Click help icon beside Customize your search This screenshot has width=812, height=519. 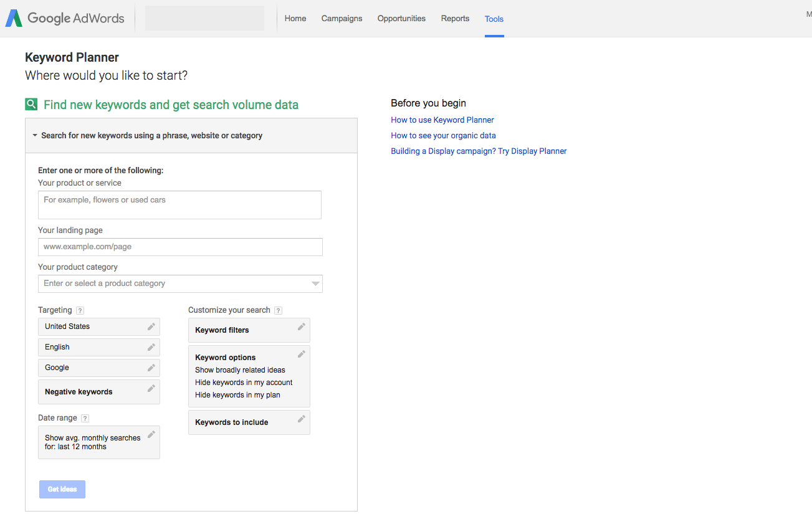[278, 310]
